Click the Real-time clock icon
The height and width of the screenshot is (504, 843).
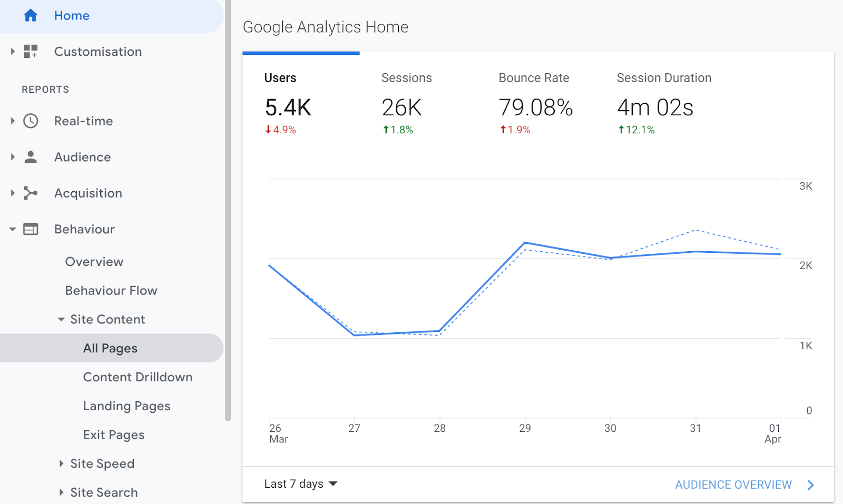(x=31, y=121)
